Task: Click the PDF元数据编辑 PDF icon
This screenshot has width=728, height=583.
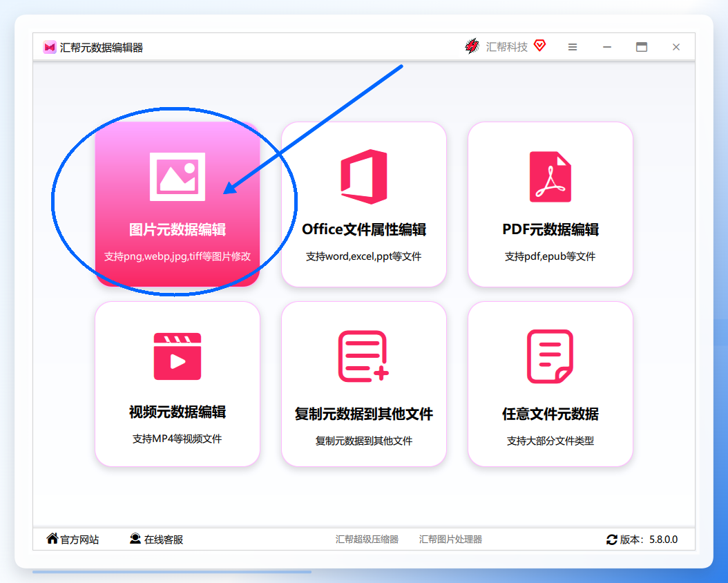Action: [550, 177]
